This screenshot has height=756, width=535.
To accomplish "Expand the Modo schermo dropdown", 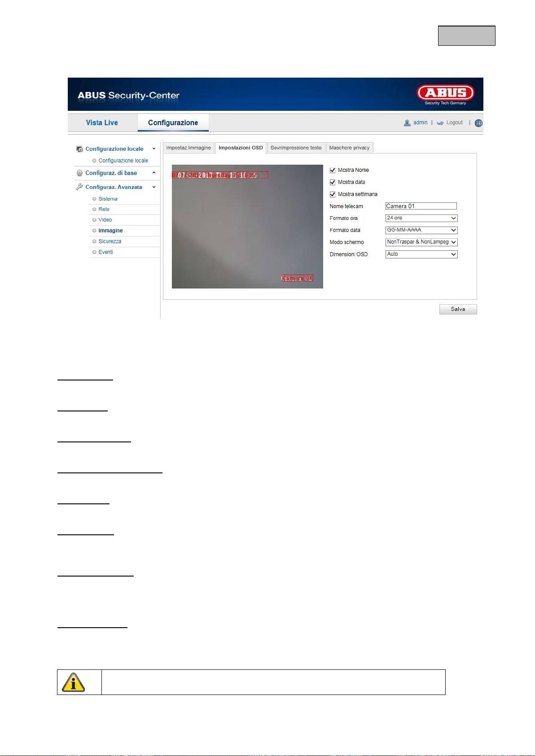I will tap(421, 242).
